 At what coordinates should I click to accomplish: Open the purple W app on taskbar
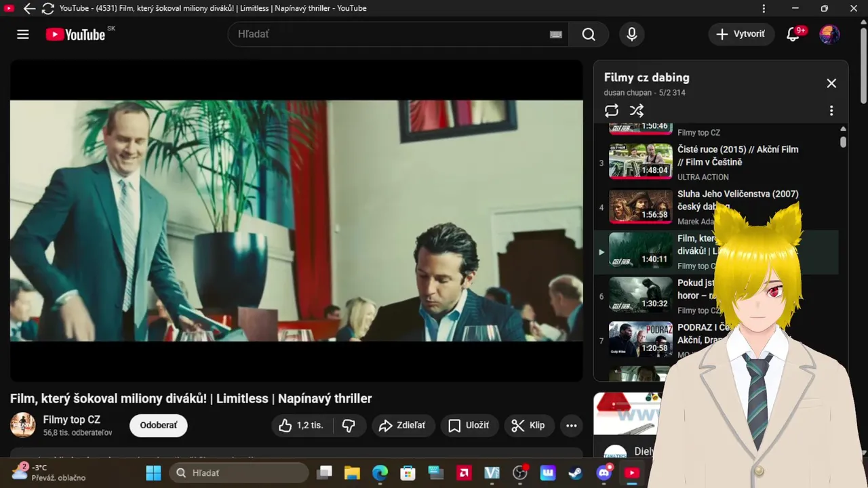pyautogui.click(x=547, y=473)
